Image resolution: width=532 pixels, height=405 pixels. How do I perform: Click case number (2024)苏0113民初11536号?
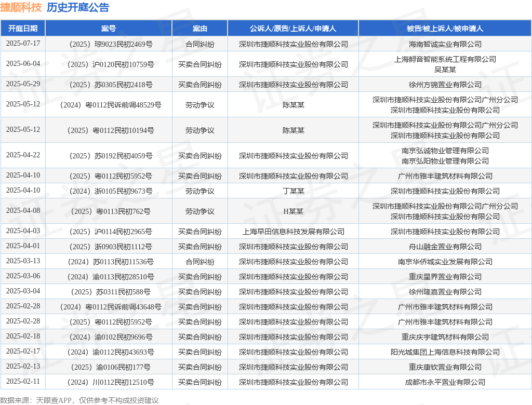pyautogui.click(x=111, y=262)
